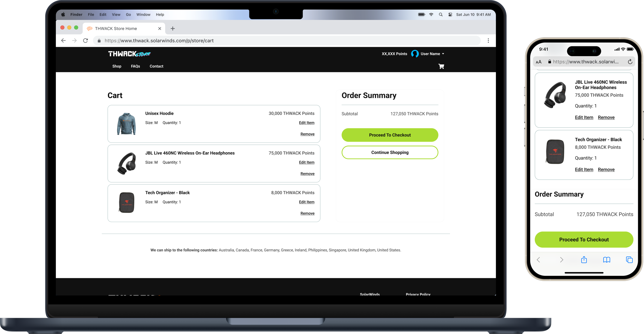Open the FAQs nav link

pos(135,66)
